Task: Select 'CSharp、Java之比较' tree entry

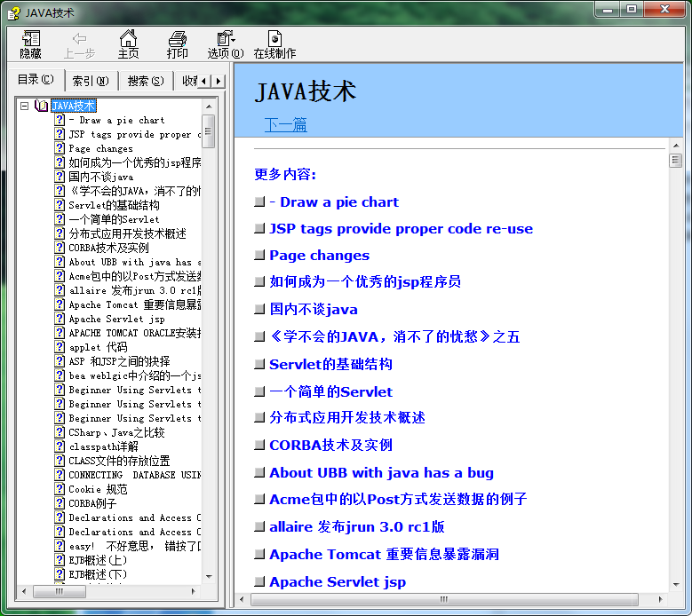Action: pos(116,433)
